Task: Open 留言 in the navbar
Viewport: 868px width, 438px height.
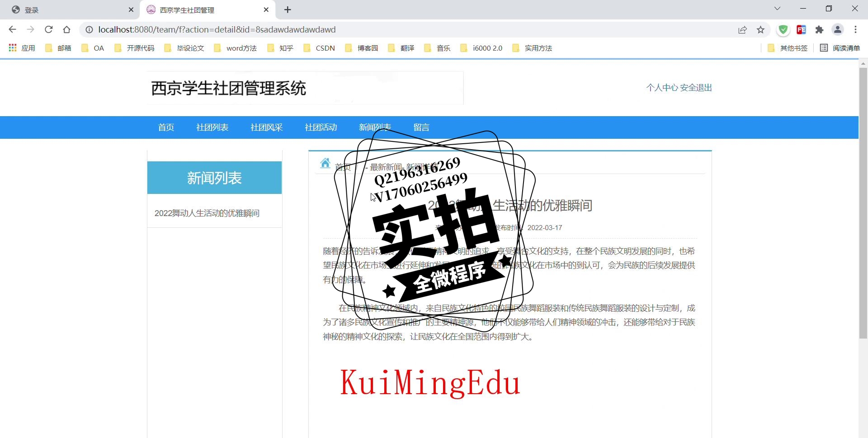Action: (x=421, y=127)
